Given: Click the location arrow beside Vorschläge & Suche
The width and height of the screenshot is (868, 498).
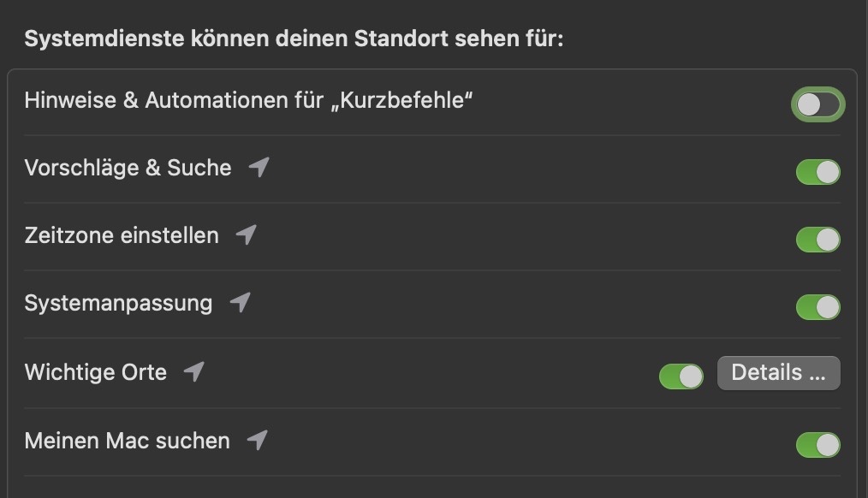Looking at the screenshot, I should 259,168.
